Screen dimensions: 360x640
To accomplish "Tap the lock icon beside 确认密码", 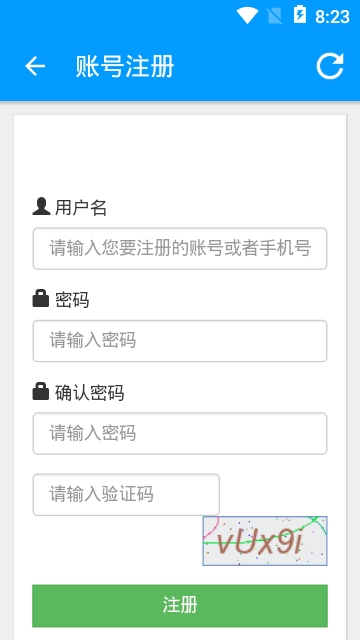I will coord(41,391).
